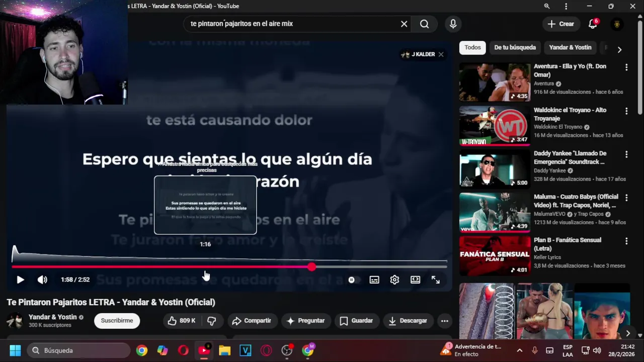
Task: Open volume control in system tray
Action: (597, 350)
